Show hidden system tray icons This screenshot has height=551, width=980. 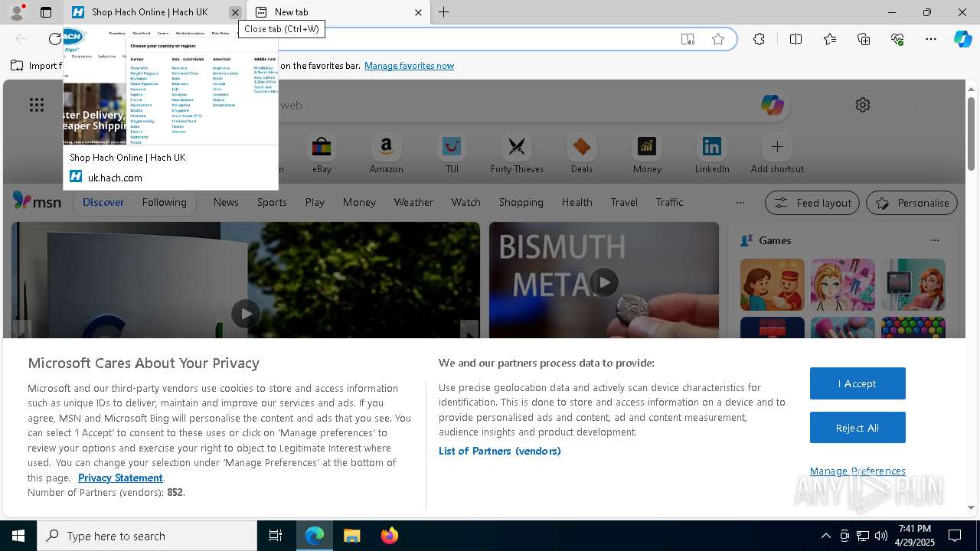coord(825,536)
